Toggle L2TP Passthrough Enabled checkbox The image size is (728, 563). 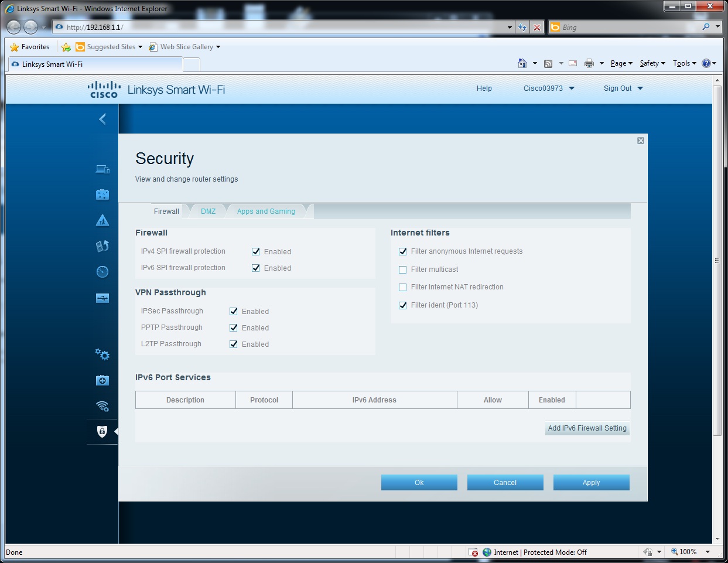(234, 344)
